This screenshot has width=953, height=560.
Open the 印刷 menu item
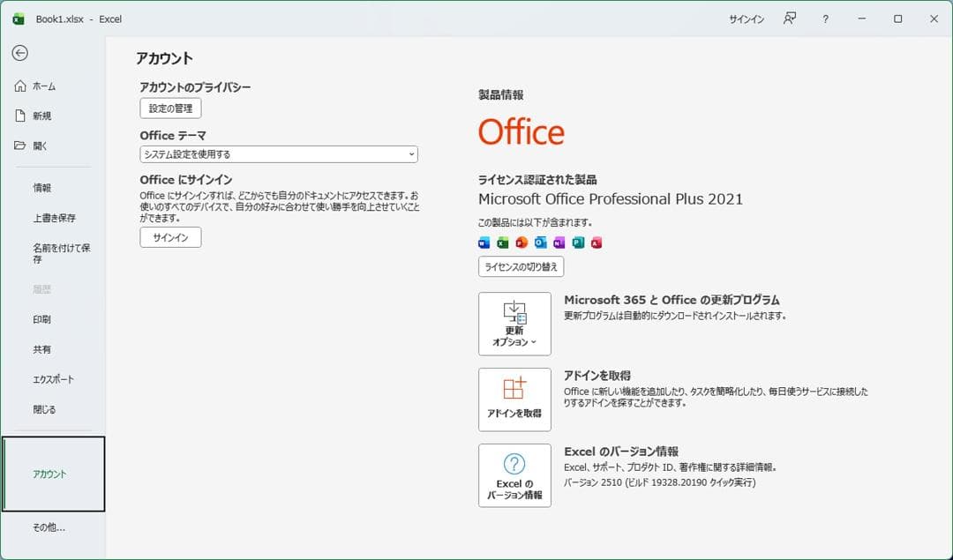tap(41, 319)
